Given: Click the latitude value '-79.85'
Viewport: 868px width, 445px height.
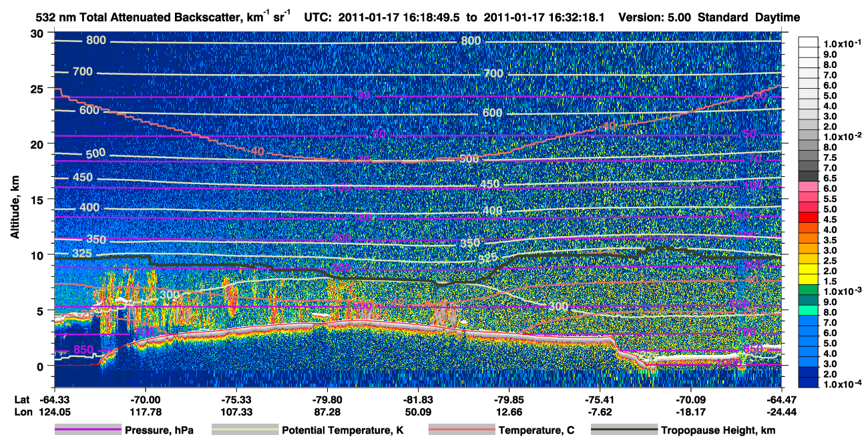Looking at the screenshot, I should (509, 399).
